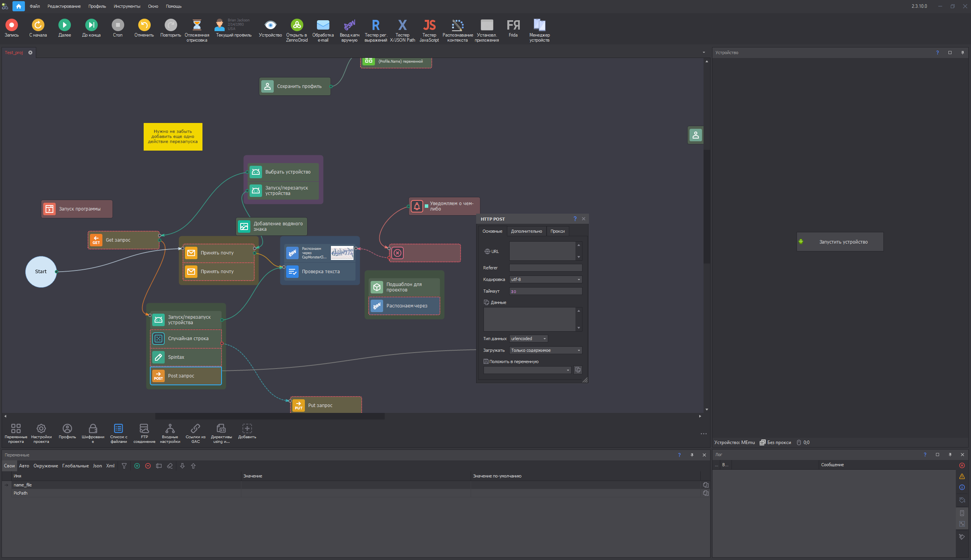Toggle error messages filter in log panel
The image size is (971, 560).
pyautogui.click(x=962, y=465)
